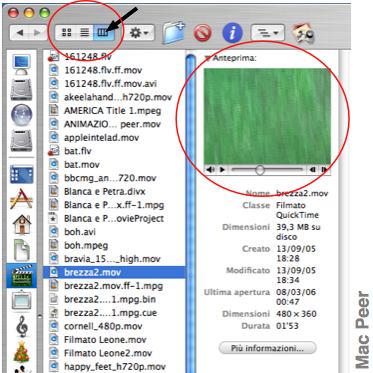The image size is (373, 373).
Task: Select the boh.mpeg file
Action: coord(114,246)
